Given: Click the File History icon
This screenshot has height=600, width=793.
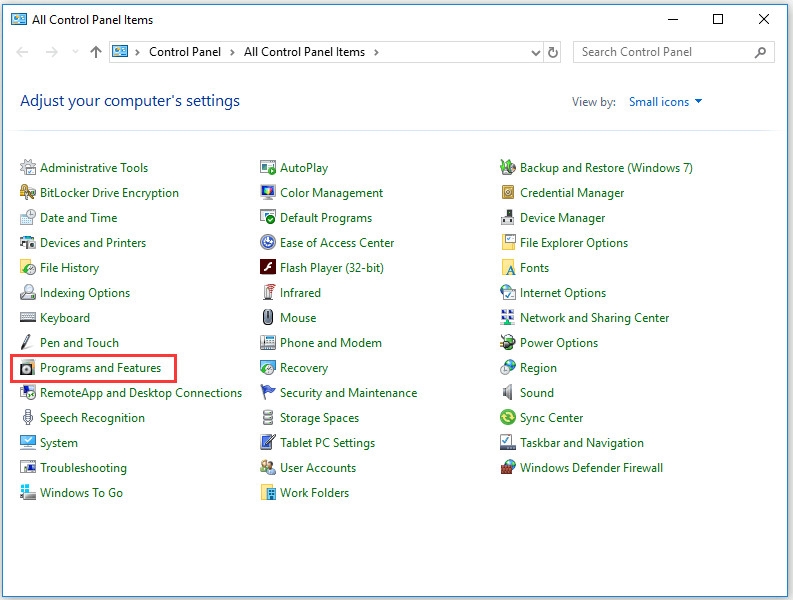Looking at the screenshot, I should coord(28,267).
